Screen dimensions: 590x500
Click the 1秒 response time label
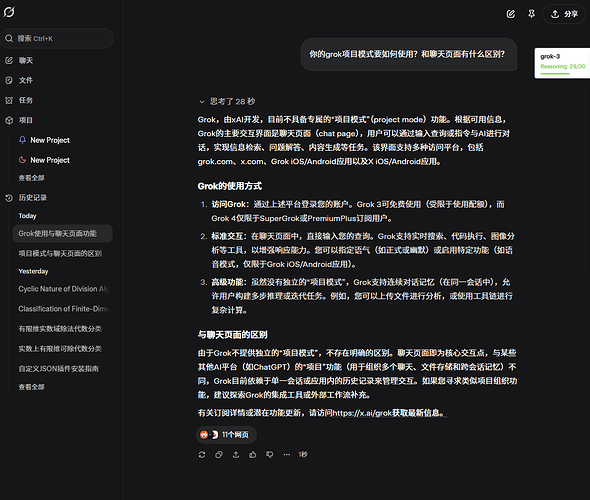(x=303, y=455)
